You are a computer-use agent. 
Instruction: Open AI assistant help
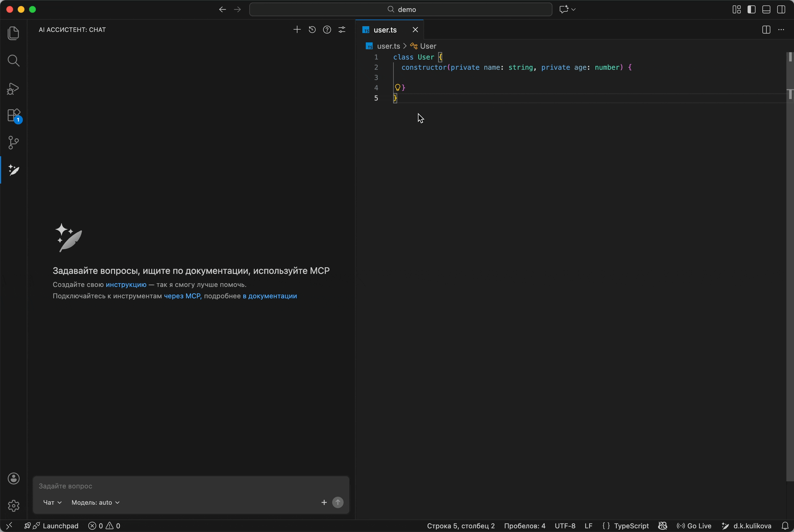pyautogui.click(x=327, y=30)
